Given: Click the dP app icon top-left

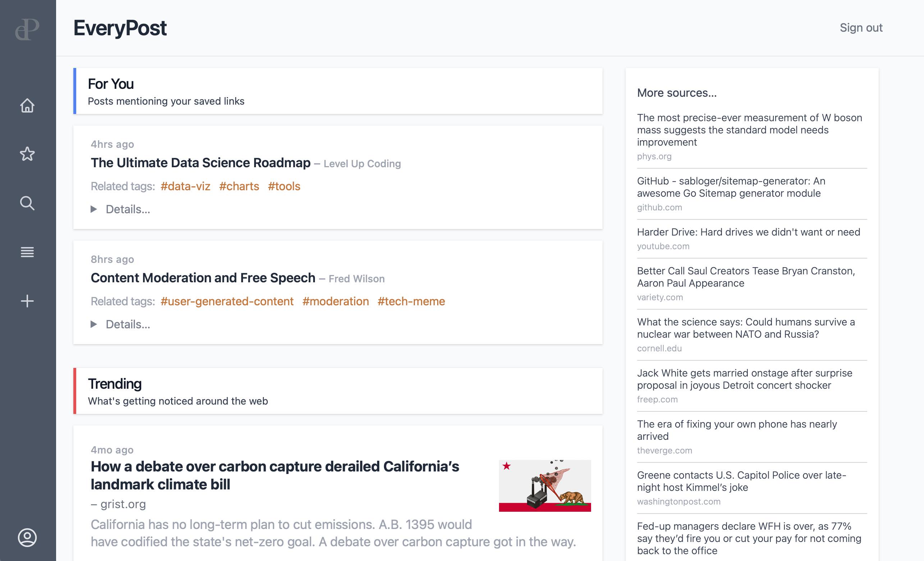Looking at the screenshot, I should tap(28, 28).
